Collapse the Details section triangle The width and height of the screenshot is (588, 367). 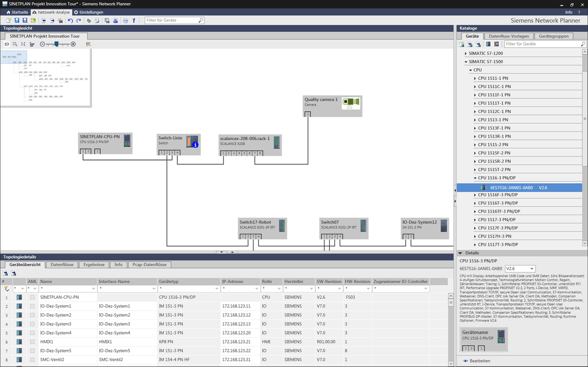(x=460, y=254)
